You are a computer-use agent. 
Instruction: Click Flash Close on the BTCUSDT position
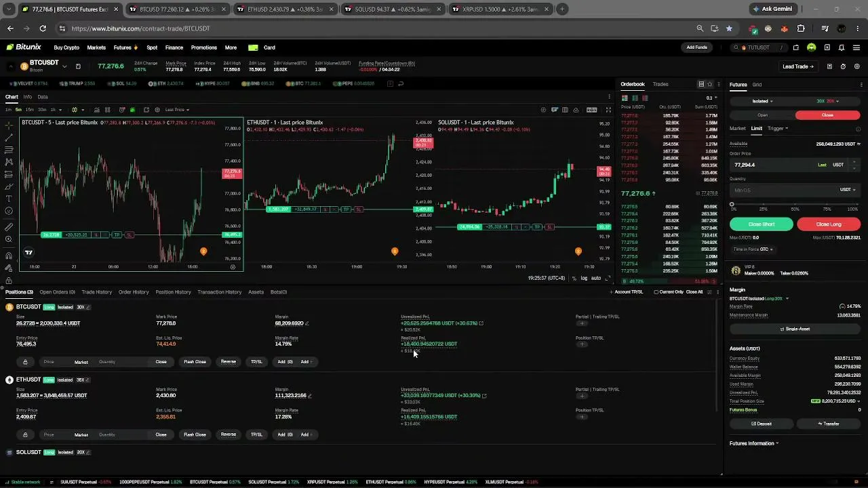(x=195, y=362)
